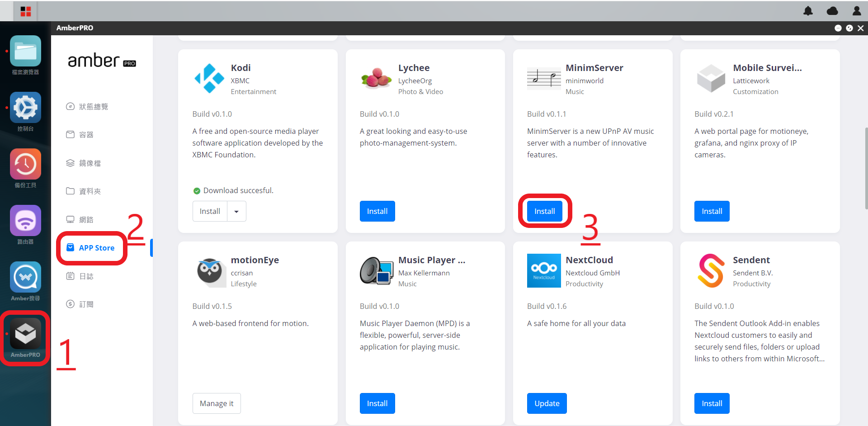This screenshot has width=868, height=426.
Task: Open the 日誌 logs menu
Action: 80,276
